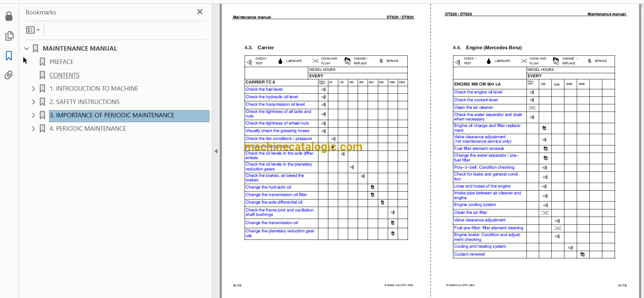Click bookmark icon beside MAINTENANCE MANUAL
644x298 pixels.
point(36,49)
